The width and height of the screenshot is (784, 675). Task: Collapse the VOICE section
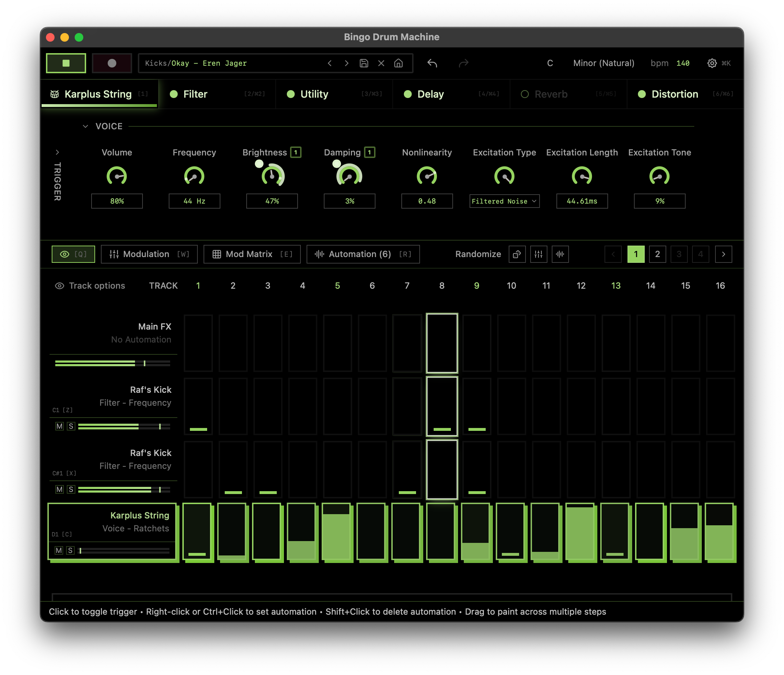coord(85,126)
